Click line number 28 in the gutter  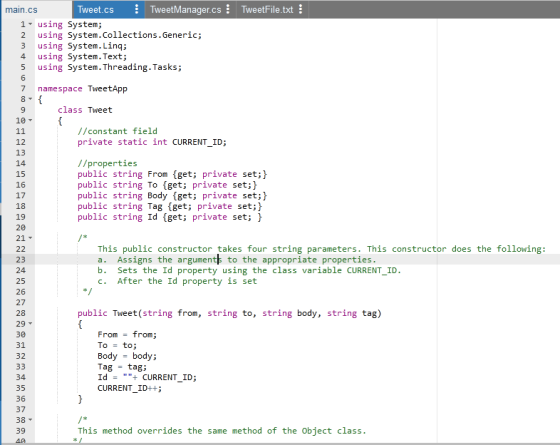[21, 313]
